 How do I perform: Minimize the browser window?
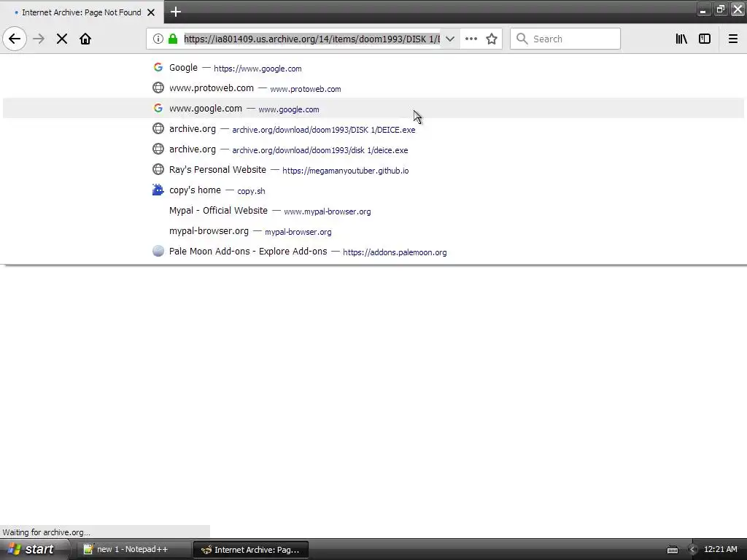click(x=703, y=9)
